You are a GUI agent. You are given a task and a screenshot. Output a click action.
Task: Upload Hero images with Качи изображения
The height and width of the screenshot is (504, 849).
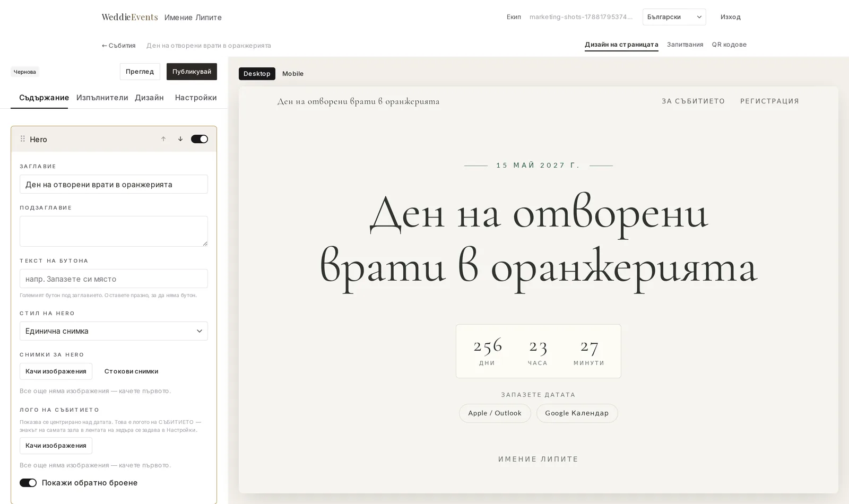coord(56,371)
